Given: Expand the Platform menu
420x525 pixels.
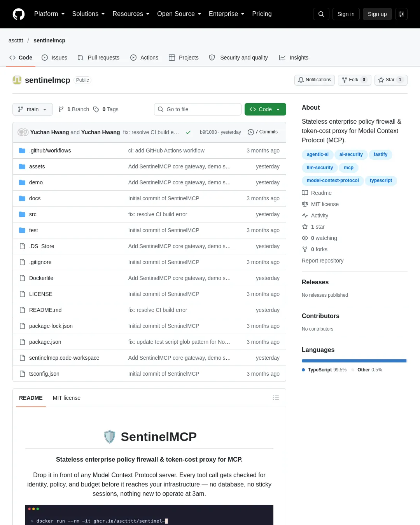Looking at the screenshot, I should pyautogui.click(x=49, y=14).
